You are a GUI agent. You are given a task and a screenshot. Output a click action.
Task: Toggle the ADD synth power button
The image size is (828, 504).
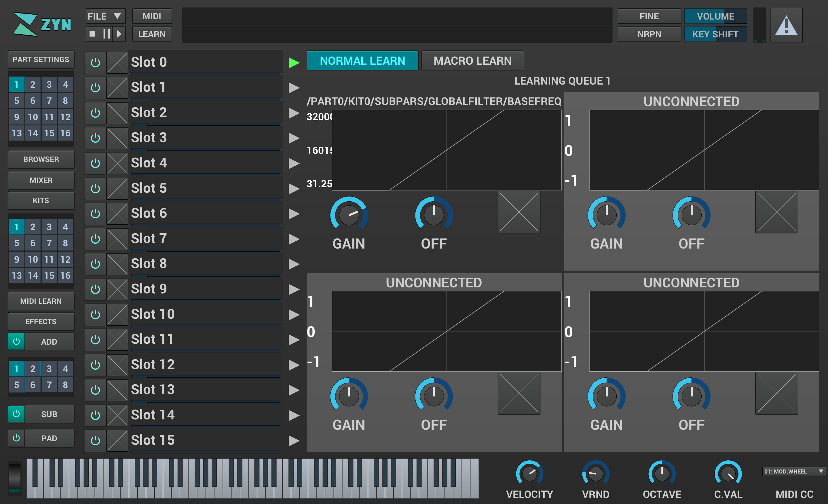point(16,341)
